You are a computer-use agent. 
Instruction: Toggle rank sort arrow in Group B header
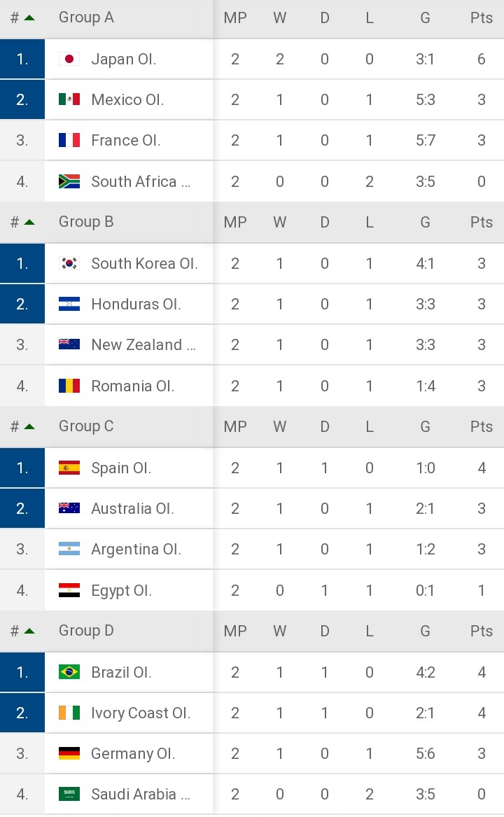(29, 222)
